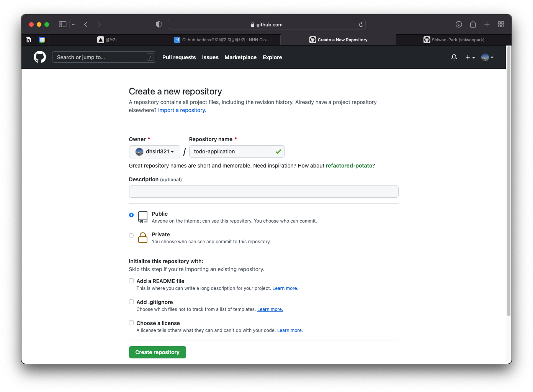533x392 pixels.
Task: Follow the Import a repository link
Action: coord(182,110)
